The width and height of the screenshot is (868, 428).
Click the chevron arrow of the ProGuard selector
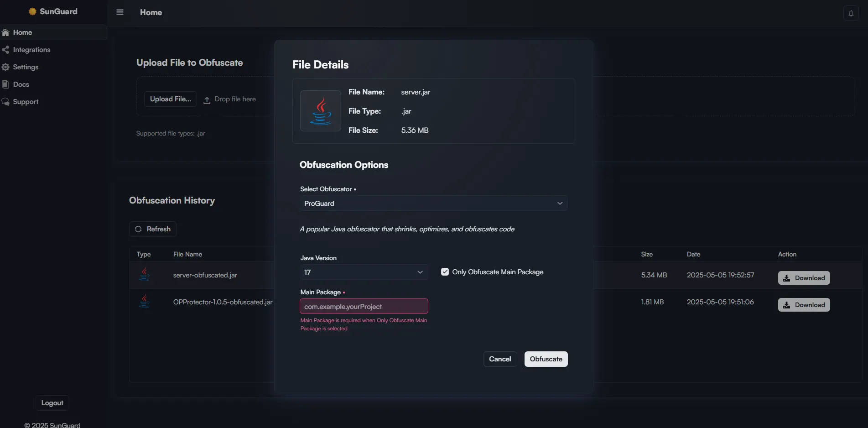point(560,204)
